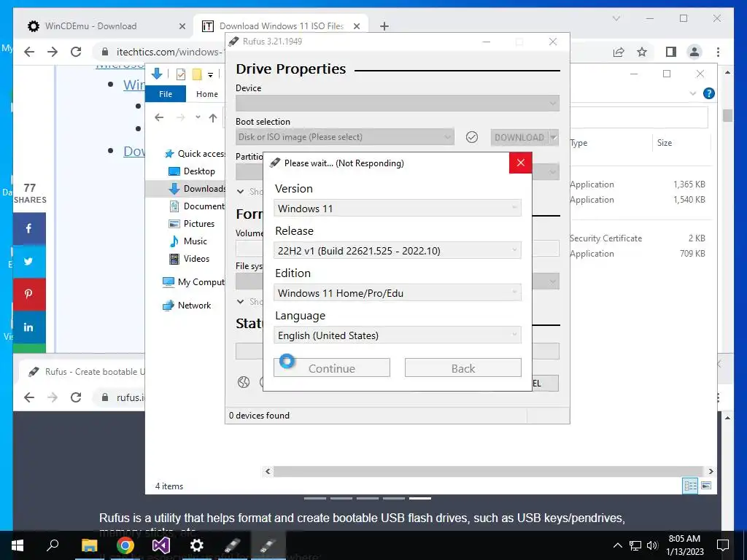Viewport: 747px width, 560px height.
Task: Switch Explorer to details view icon
Action: (x=690, y=485)
